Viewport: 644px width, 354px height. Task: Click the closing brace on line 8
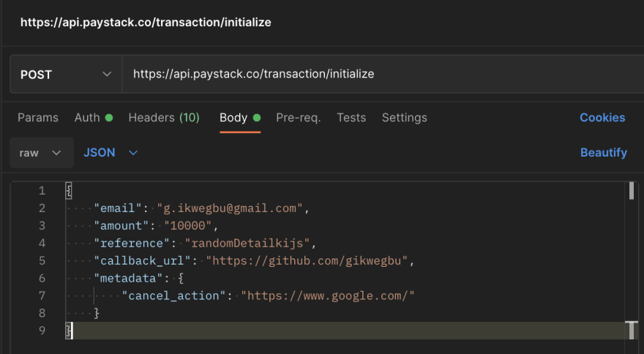coord(97,313)
